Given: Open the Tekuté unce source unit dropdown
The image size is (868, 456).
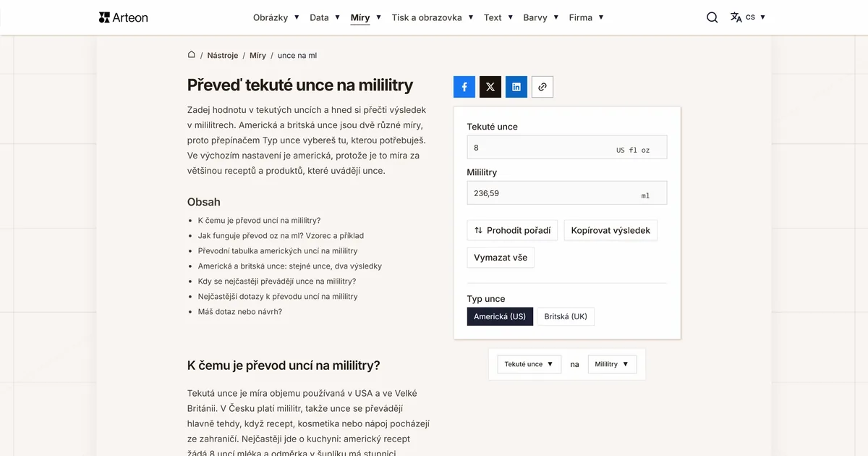Looking at the screenshot, I should (x=529, y=364).
